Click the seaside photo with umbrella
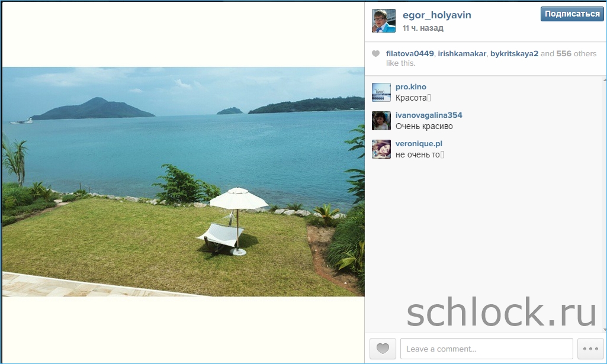The height and width of the screenshot is (364, 607). (x=183, y=182)
